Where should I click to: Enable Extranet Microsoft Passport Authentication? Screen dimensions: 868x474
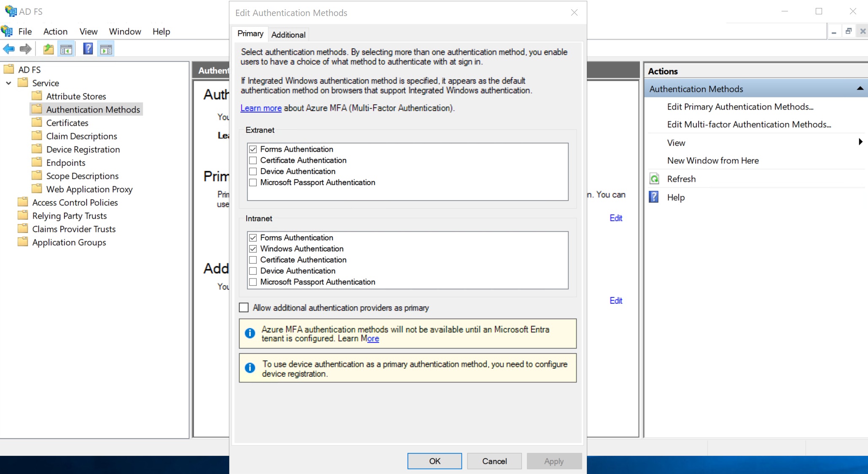[253, 182]
